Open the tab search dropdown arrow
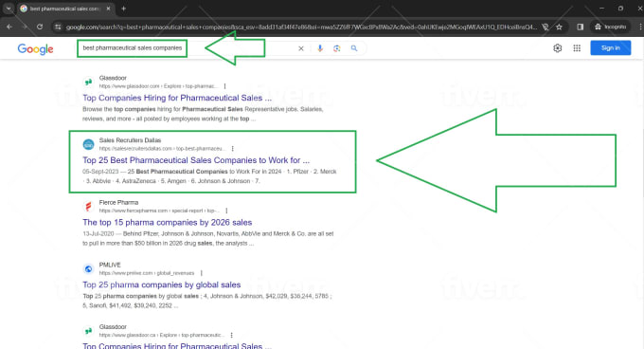 click(x=9, y=9)
